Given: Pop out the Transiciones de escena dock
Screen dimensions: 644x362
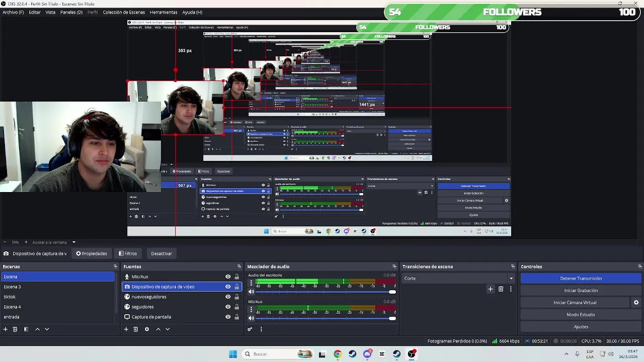Looking at the screenshot, I should [513, 266].
